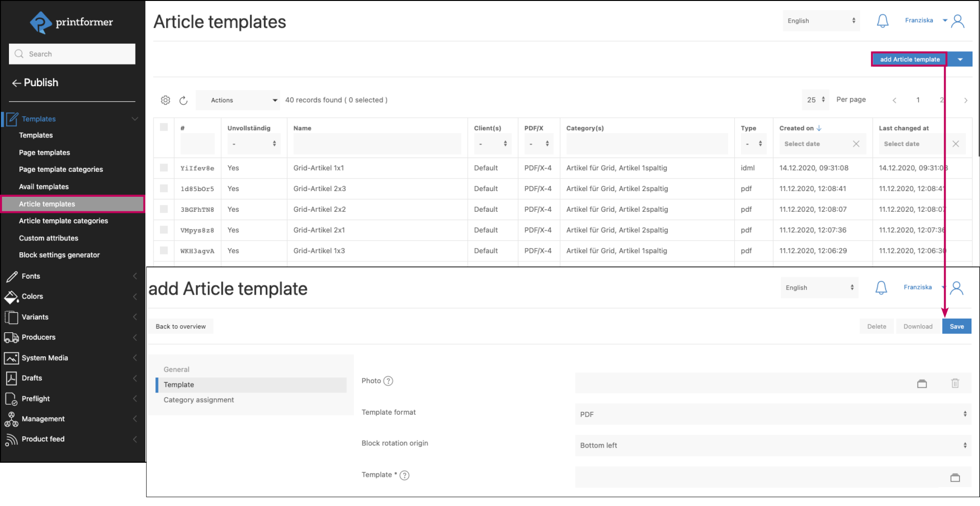The width and height of the screenshot is (980, 506).
Task: Click the blue Save button
Action: 956,326
